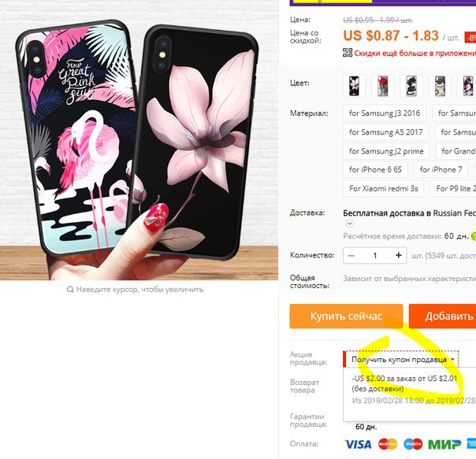
Task: Click the 'Купить сейчас' button
Action: tap(347, 316)
